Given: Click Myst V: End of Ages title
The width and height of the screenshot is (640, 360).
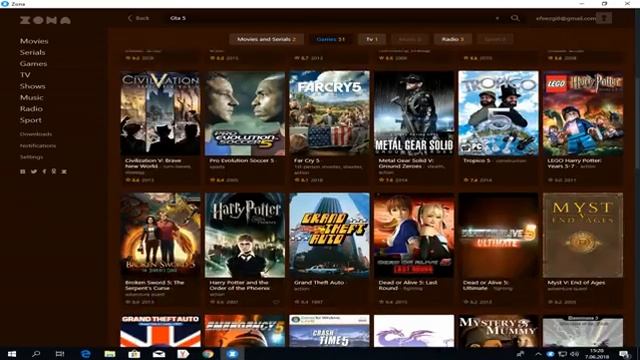Looking at the screenshot, I should [576, 282].
